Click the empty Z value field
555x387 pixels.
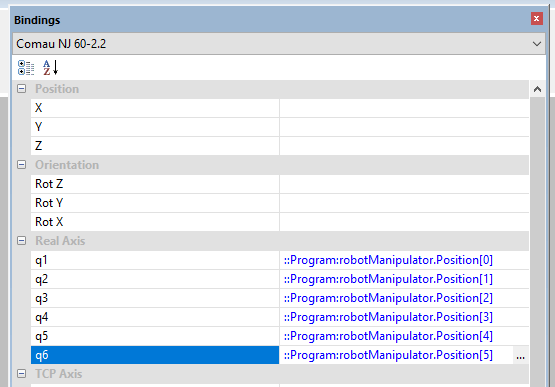(404, 146)
